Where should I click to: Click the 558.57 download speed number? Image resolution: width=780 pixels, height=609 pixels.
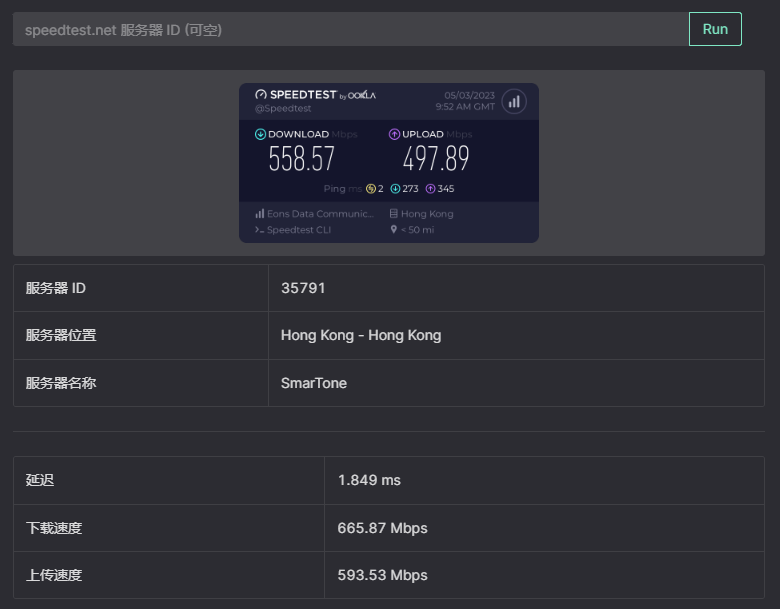click(301, 159)
